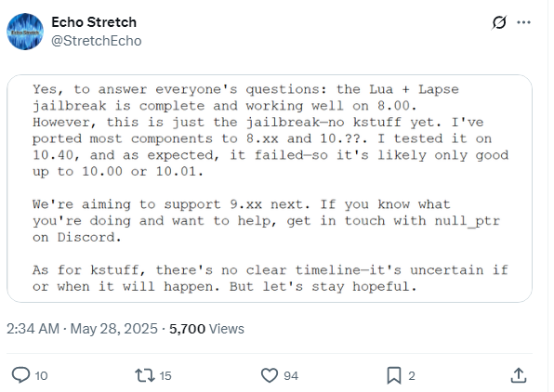Open the three-dot more options menu
Image resolution: width=554 pixels, height=392 pixels.
pyautogui.click(x=523, y=22)
